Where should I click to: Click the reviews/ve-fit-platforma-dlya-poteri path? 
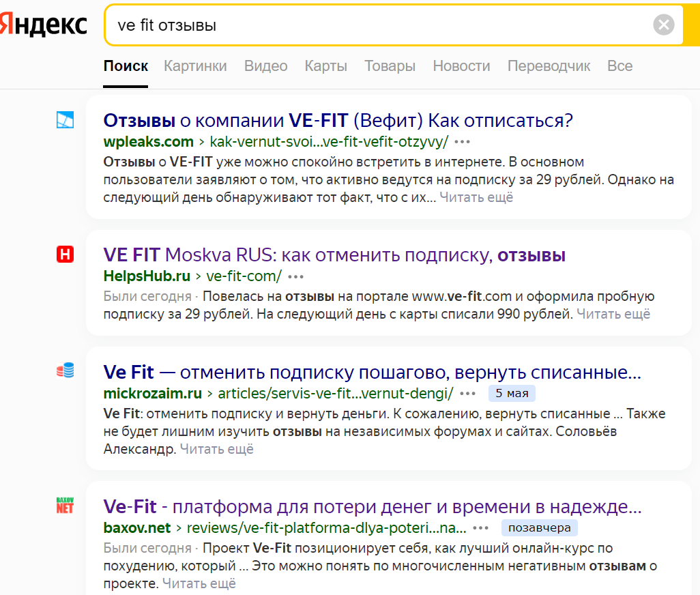pyautogui.click(x=326, y=528)
